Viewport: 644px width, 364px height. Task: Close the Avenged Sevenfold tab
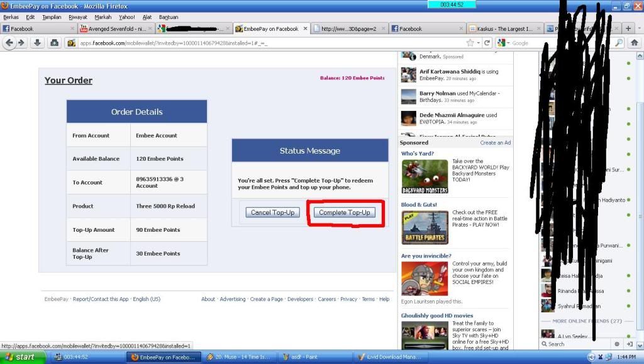click(150, 28)
